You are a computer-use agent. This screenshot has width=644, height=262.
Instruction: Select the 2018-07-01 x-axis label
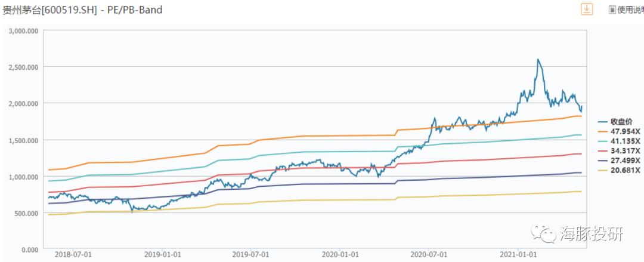[73, 255]
